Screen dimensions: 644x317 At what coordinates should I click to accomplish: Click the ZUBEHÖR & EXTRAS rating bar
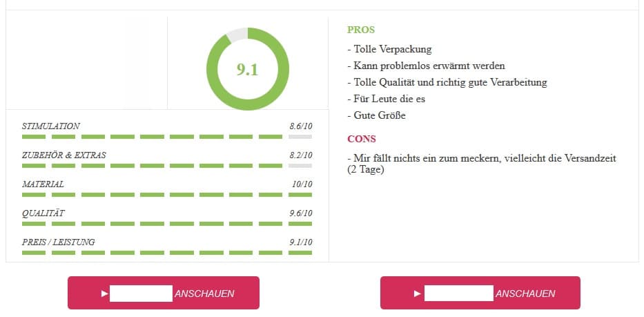pyautogui.click(x=167, y=166)
